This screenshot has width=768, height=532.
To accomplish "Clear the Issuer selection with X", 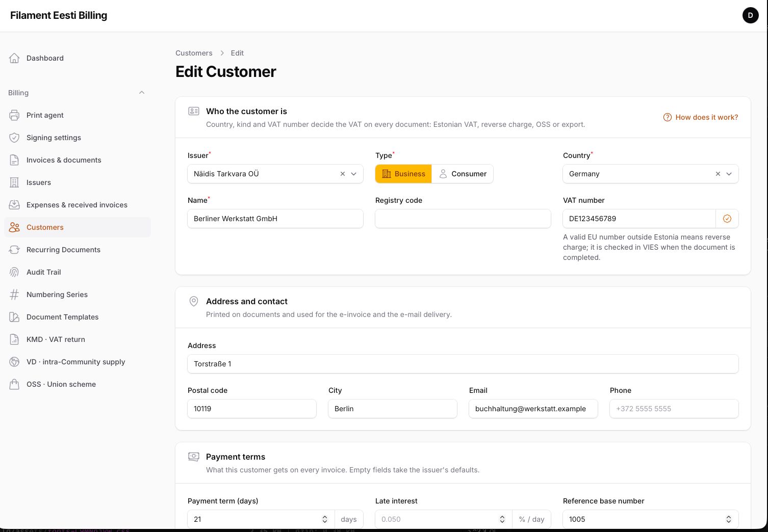I will tap(343, 174).
